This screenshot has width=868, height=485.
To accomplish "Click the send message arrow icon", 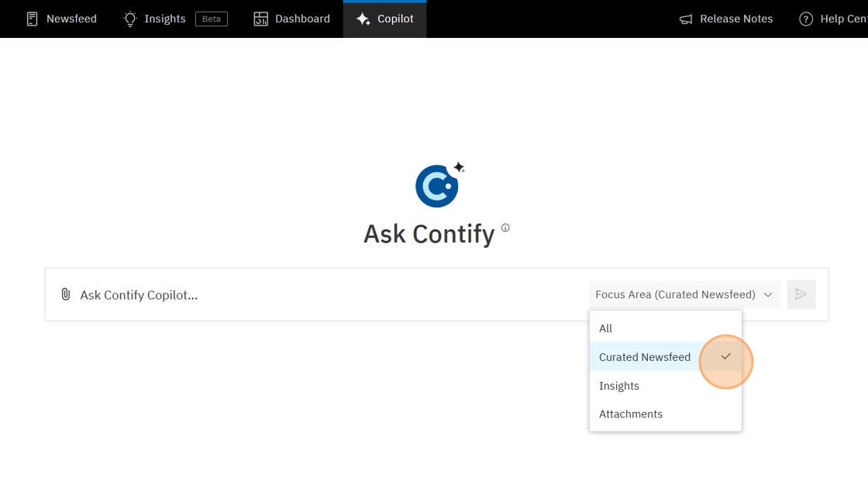I will pyautogui.click(x=801, y=294).
